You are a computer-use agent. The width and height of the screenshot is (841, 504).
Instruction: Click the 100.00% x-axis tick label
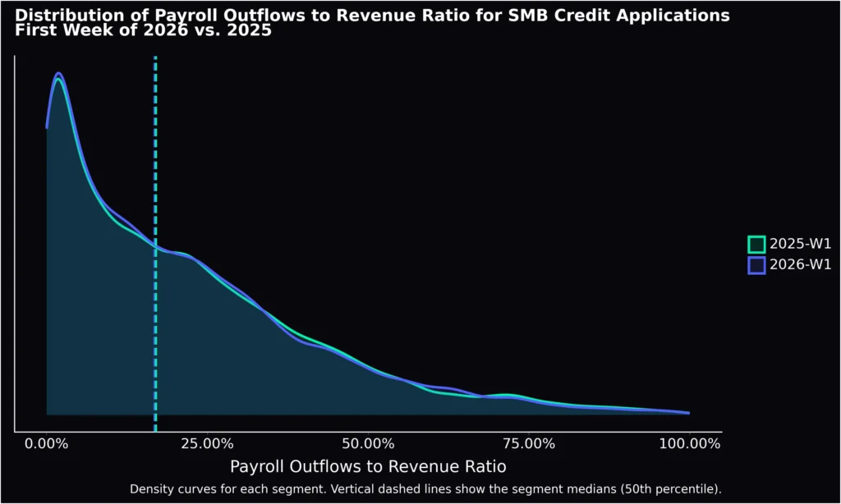pos(690,444)
